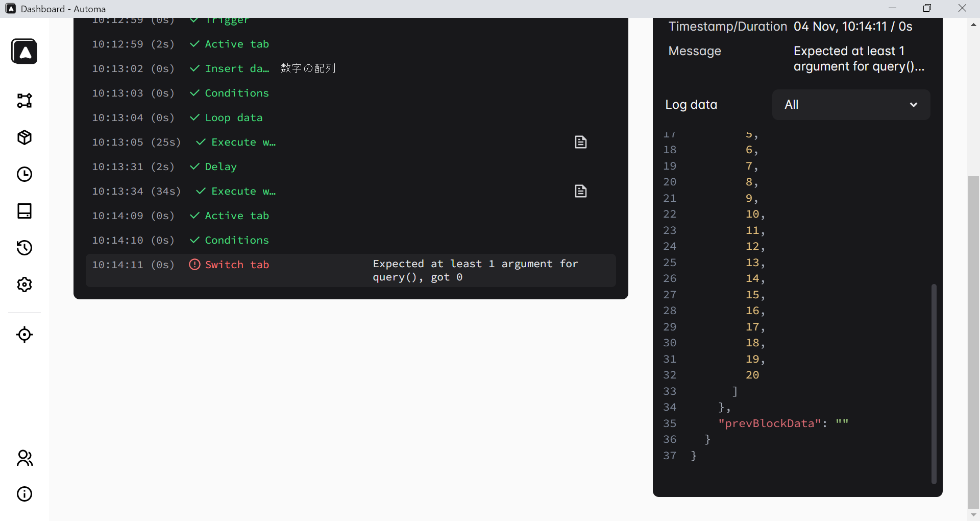Open the Log data 'All' dropdown
The height and width of the screenshot is (521, 980).
coord(850,105)
